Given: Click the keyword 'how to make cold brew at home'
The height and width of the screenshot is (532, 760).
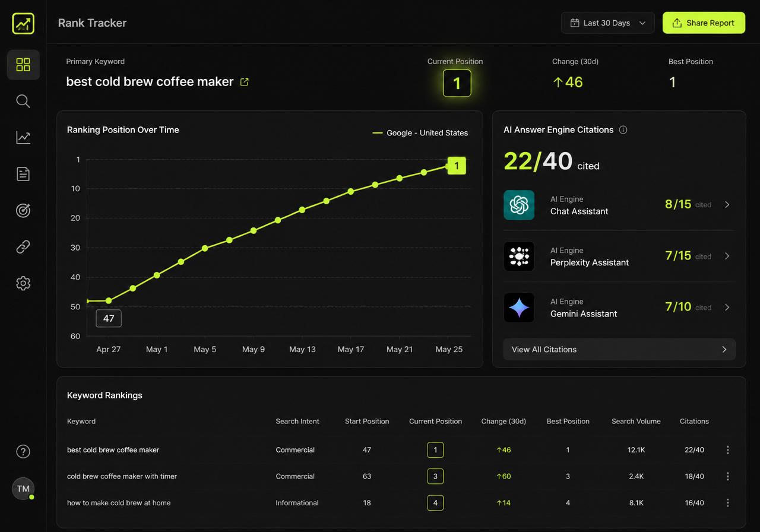Looking at the screenshot, I should click(x=119, y=503).
